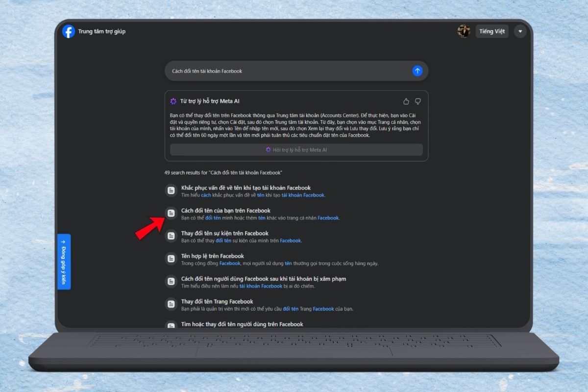Submit search with the blue arrow button
The image size is (588, 392).
tap(417, 71)
